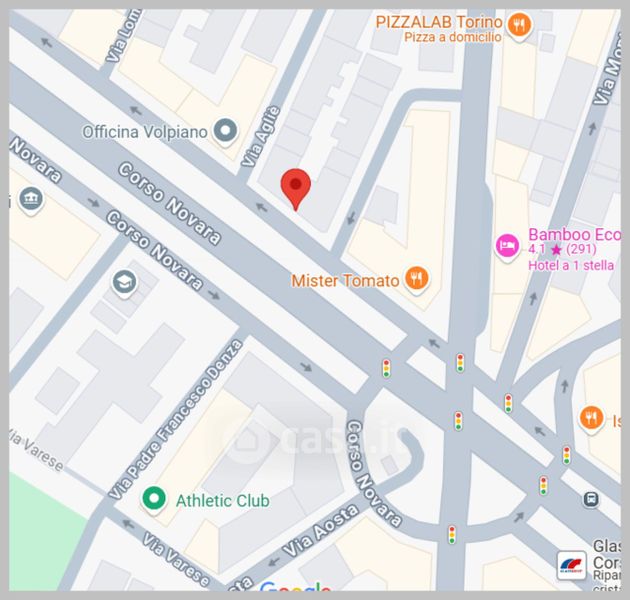Viewport: 630px width, 600px height.
Task: Open the Officina Volpiano place marker
Action: [x=225, y=131]
